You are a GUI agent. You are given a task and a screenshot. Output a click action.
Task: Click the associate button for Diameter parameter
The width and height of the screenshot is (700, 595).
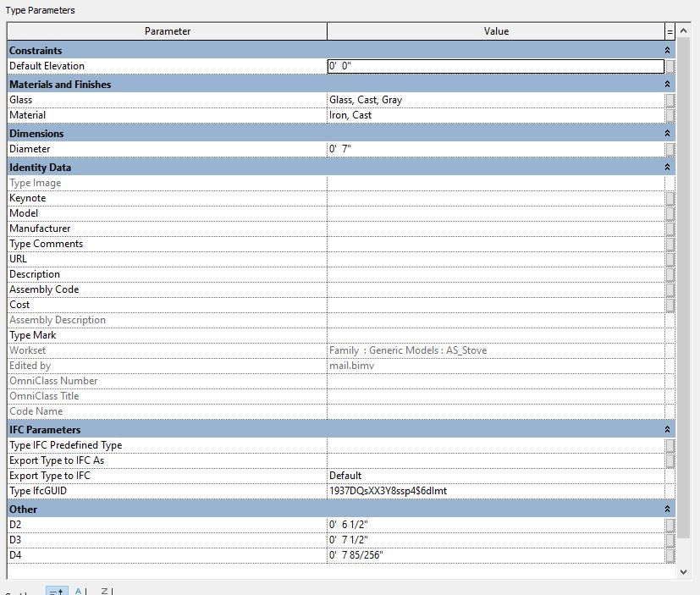[x=670, y=149]
